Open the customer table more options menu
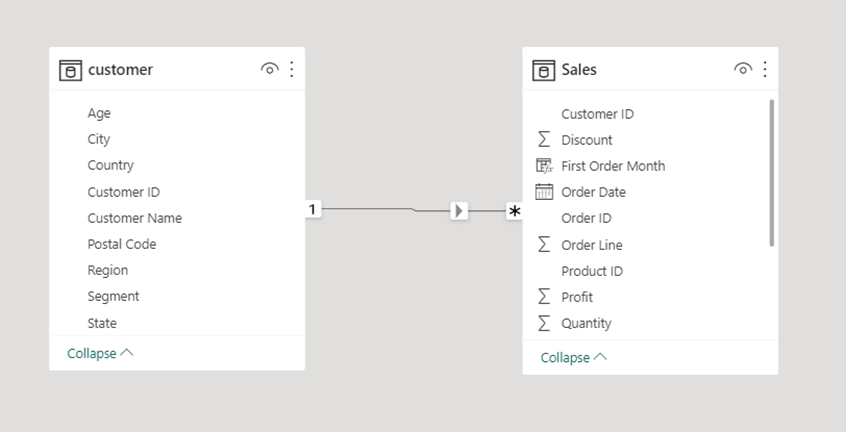Viewport: 846px width, 432px height. (x=292, y=69)
